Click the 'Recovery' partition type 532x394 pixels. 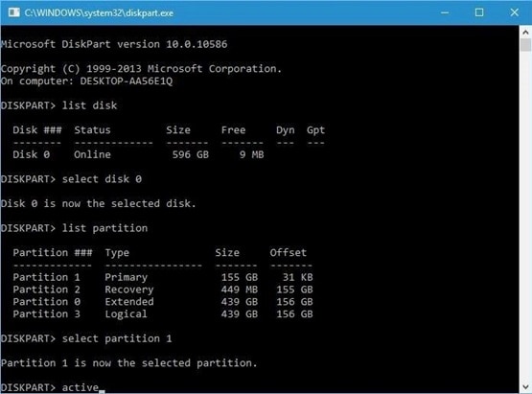(x=129, y=290)
